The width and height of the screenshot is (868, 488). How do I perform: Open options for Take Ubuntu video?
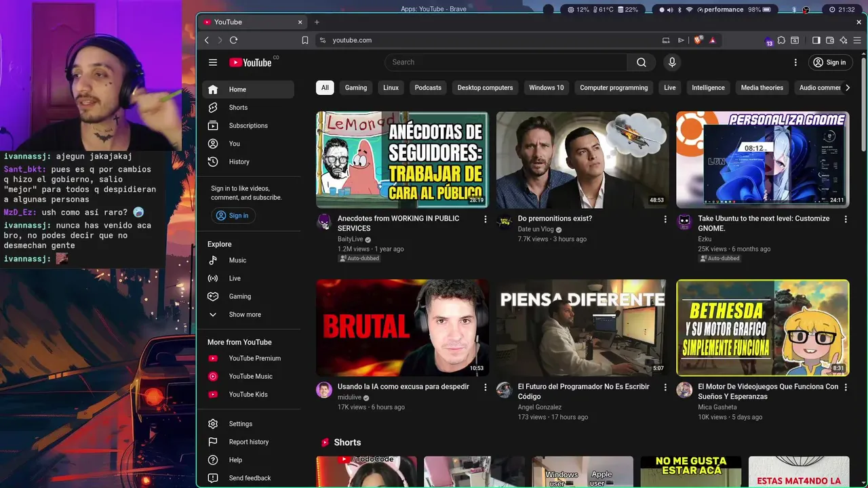[846, 219]
